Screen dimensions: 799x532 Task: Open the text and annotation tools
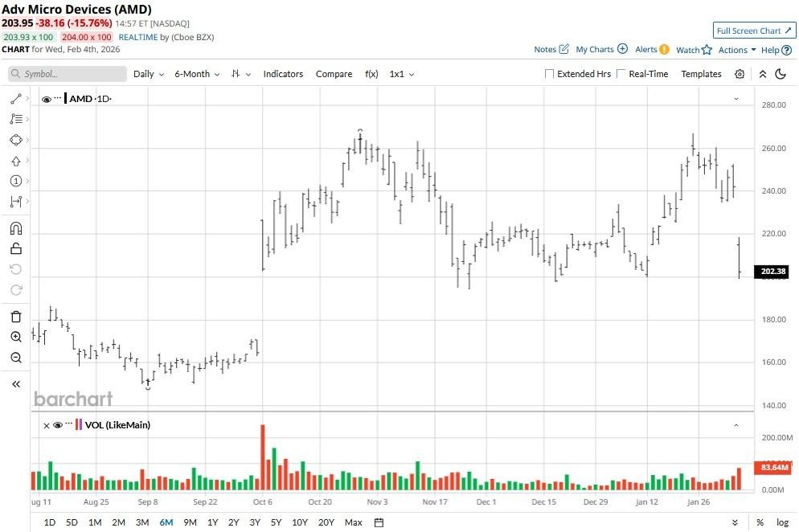coord(16,119)
